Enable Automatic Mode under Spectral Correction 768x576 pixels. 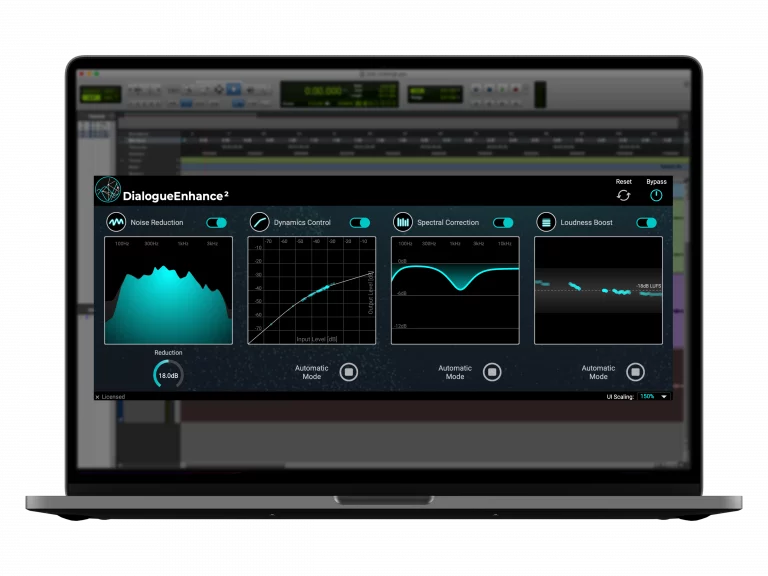click(492, 372)
